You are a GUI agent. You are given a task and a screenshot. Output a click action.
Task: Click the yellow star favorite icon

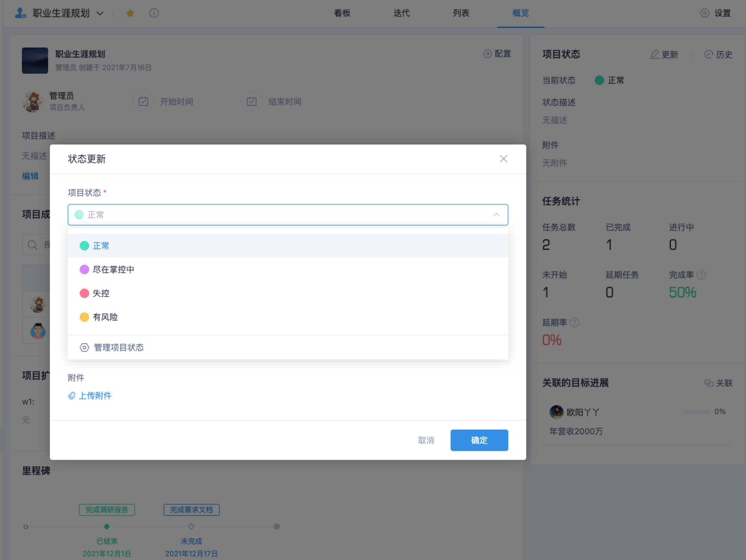(130, 13)
